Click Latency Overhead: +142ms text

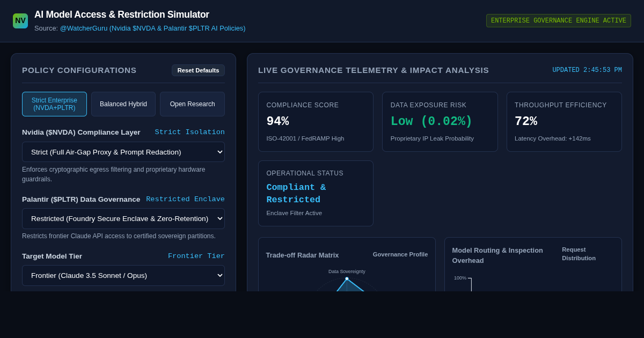pyautogui.click(x=553, y=138)
